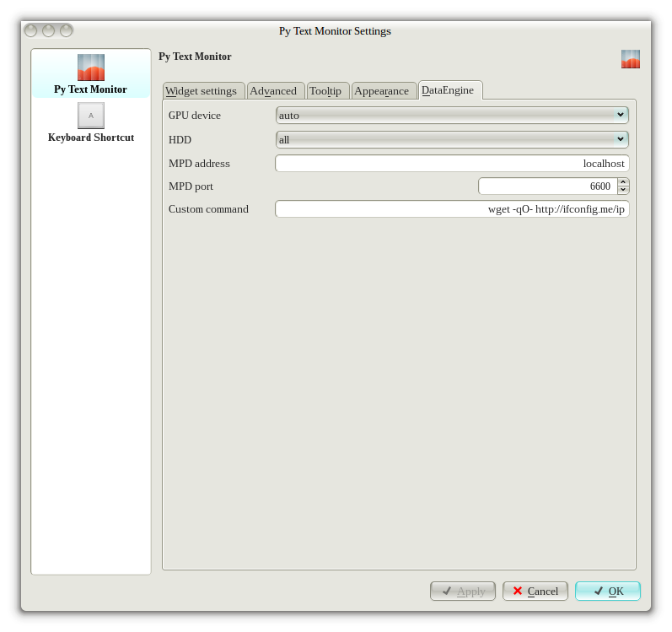This screenshot has height=632, width=672.
Task: Switch to the Widget settings tab
Action: click(202, 91)
